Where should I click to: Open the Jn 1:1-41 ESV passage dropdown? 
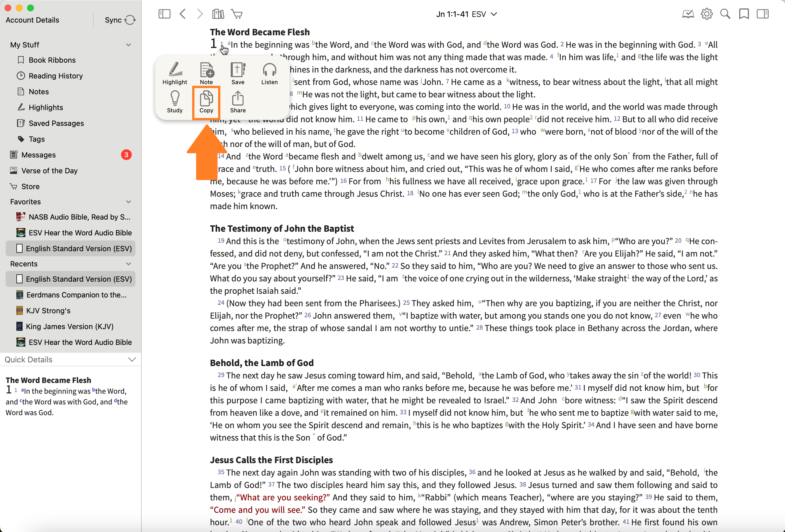(466, 14)
